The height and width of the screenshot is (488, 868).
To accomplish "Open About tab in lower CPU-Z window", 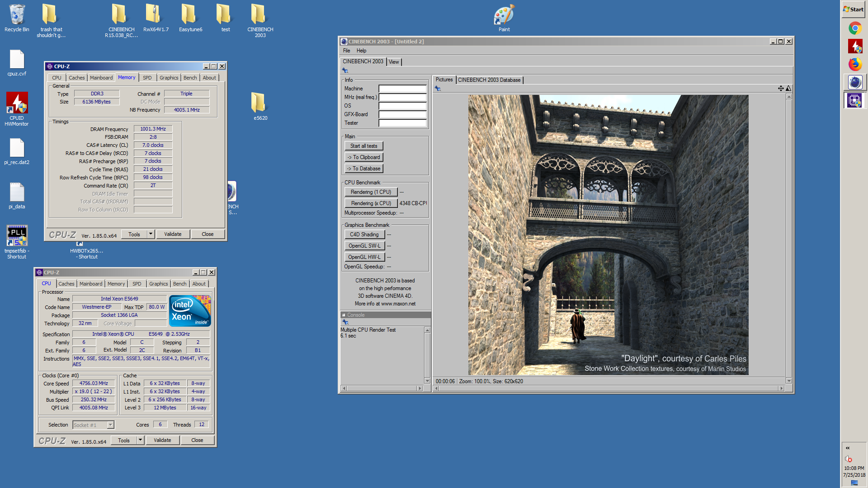I will [x=199, y=284].
